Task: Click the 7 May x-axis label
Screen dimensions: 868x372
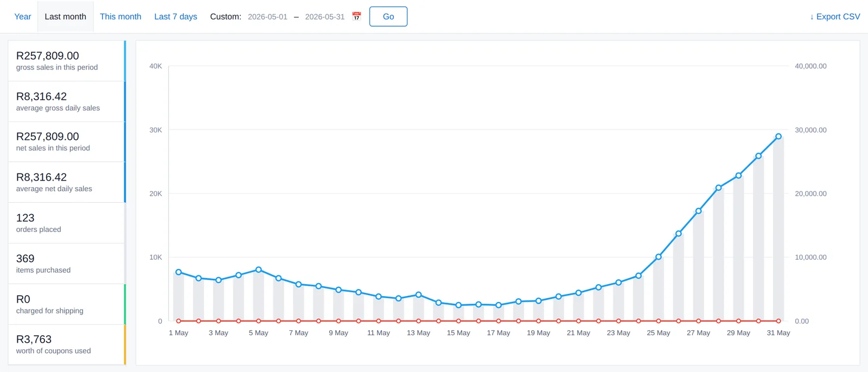Action: (x=298, y=333)
